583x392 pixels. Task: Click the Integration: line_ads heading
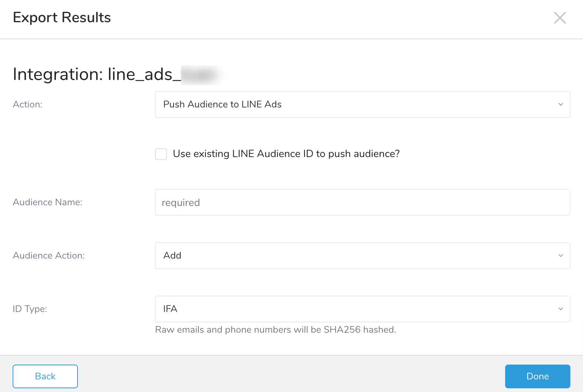pyautogui.click(x=97, y=74)
